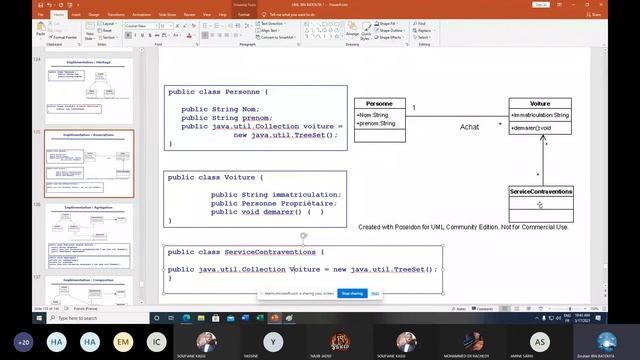Viewport: 640px width, 360px height.
Task: Click Tell me what you want to do
Action: pyautogui.click(x=292, y=14)
